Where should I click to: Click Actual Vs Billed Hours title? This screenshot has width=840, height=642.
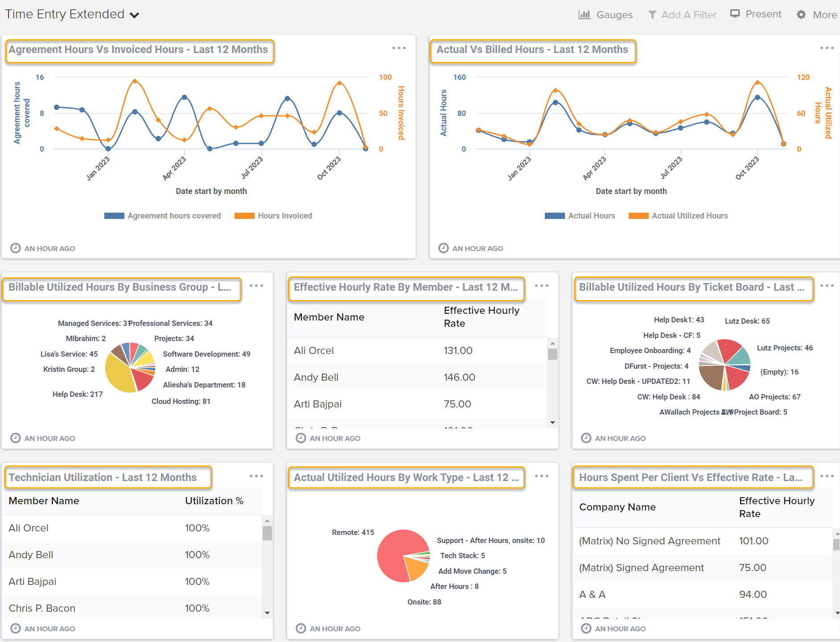tap(532, 49)
